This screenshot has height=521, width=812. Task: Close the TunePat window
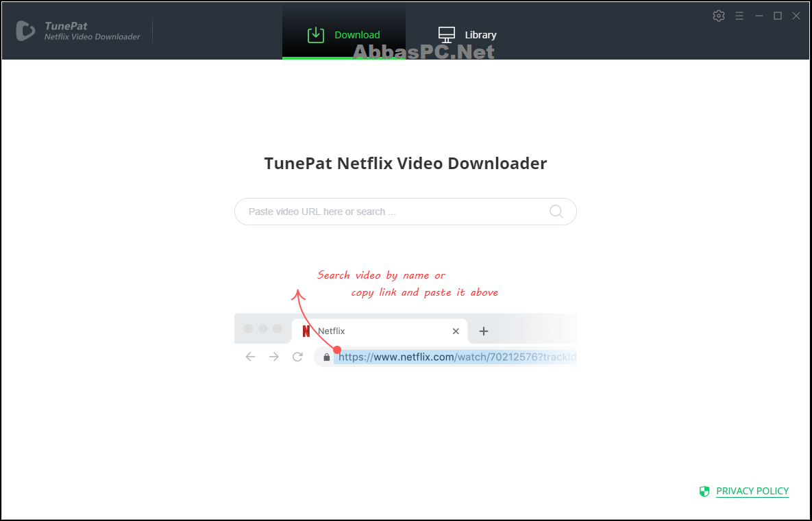coord(796,16)
